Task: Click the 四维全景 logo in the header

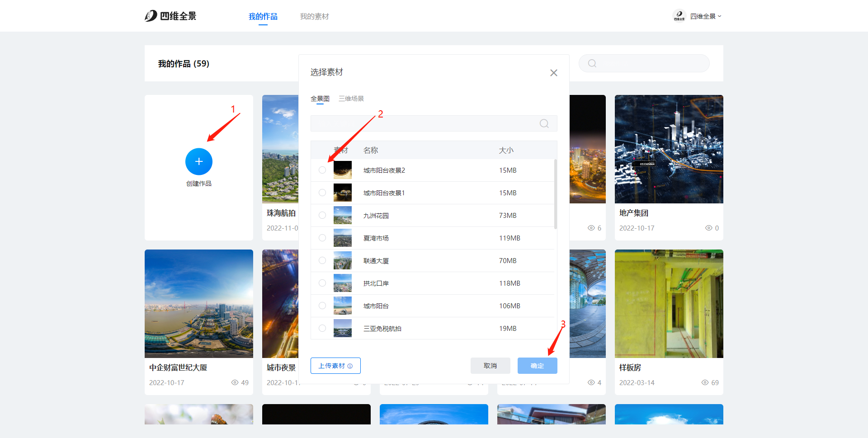Action: point(170,16)
